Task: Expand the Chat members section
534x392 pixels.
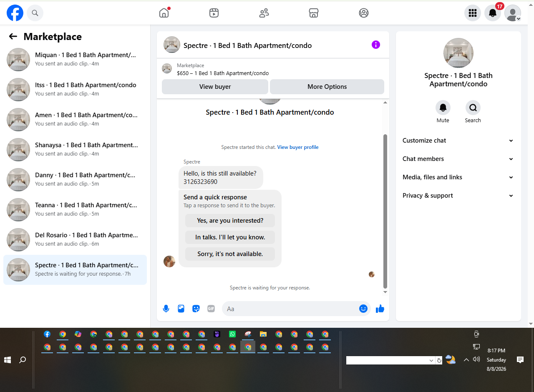Action: click(458, 159)
